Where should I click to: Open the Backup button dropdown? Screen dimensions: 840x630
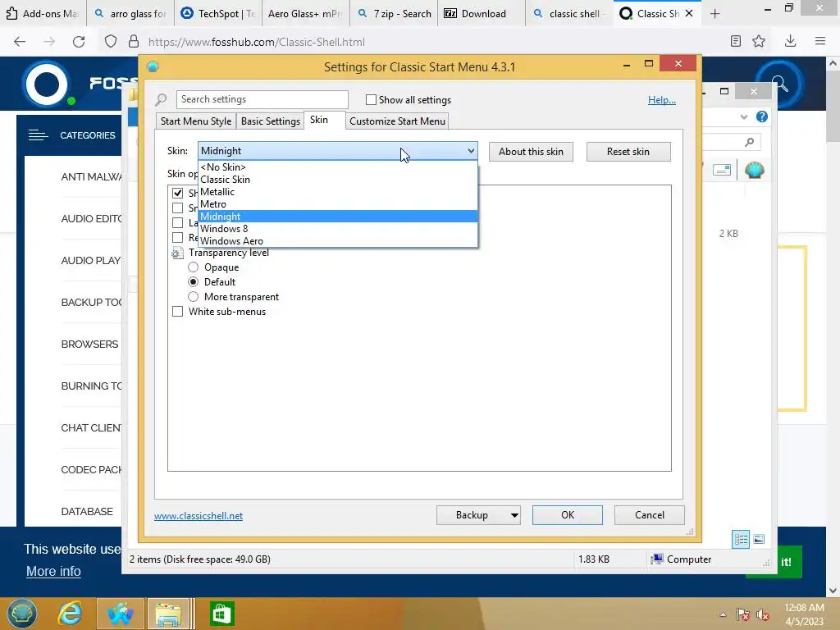(x=514, y=515)
